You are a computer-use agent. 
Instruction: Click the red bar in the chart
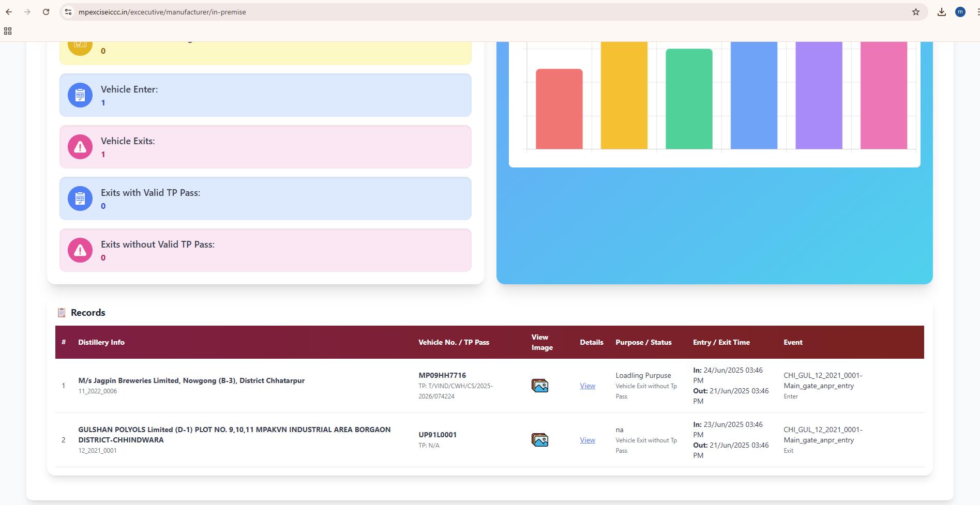pyautogui.click(x=559, y=109)
